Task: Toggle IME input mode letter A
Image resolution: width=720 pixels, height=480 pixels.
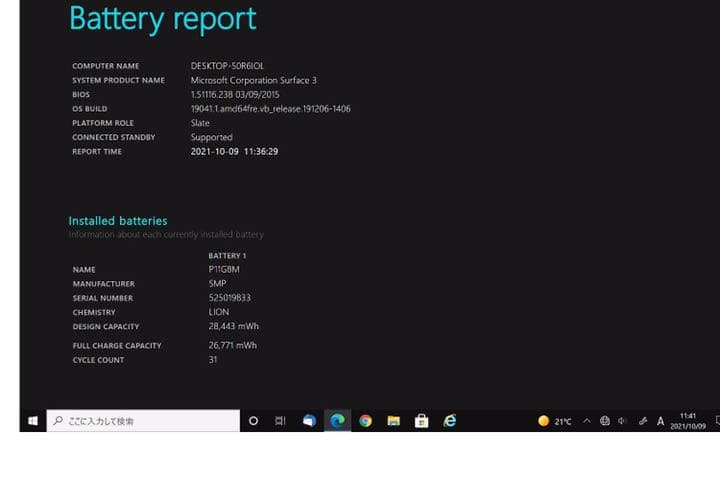Action: pos(660,421)
